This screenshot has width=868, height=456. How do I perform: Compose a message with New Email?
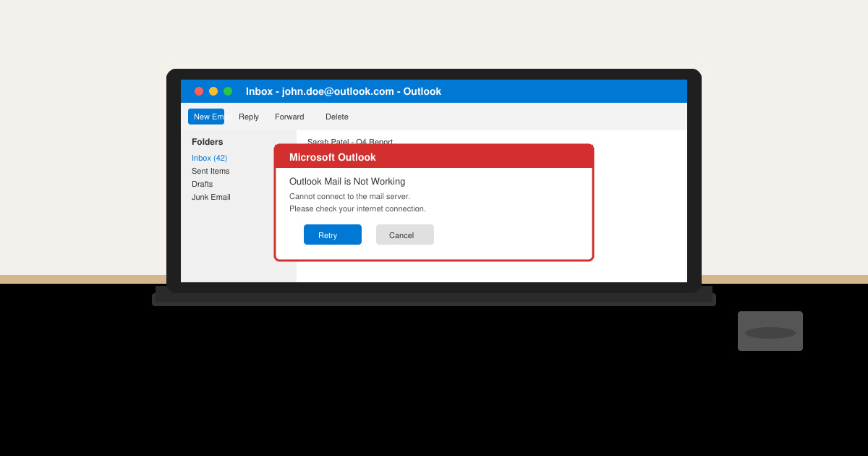tap(206, 117)
